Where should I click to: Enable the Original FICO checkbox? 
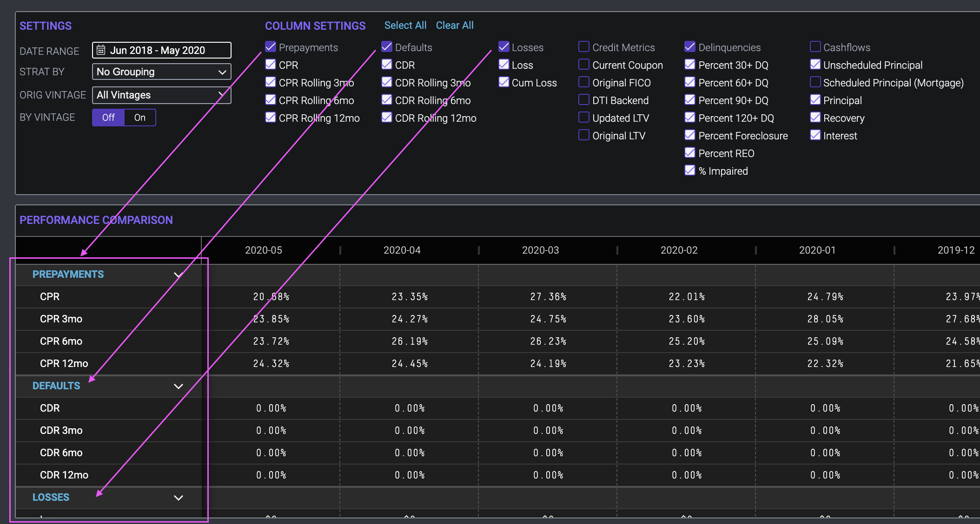pos(584,82)
